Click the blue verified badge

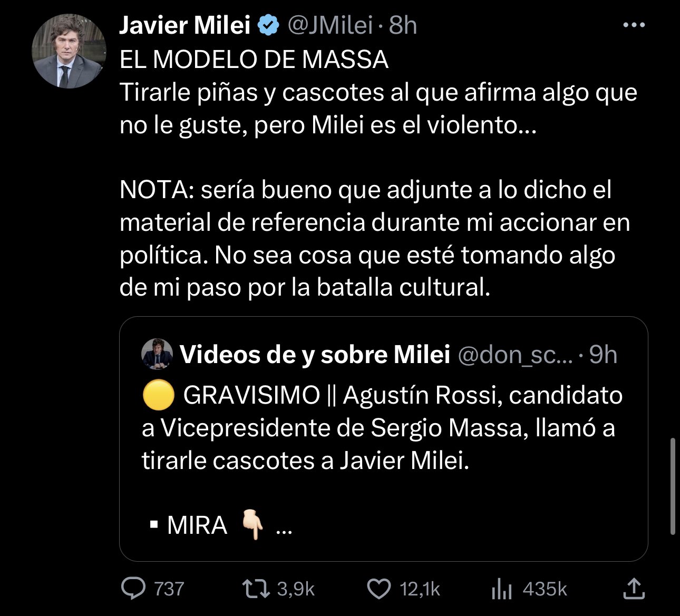268,25
